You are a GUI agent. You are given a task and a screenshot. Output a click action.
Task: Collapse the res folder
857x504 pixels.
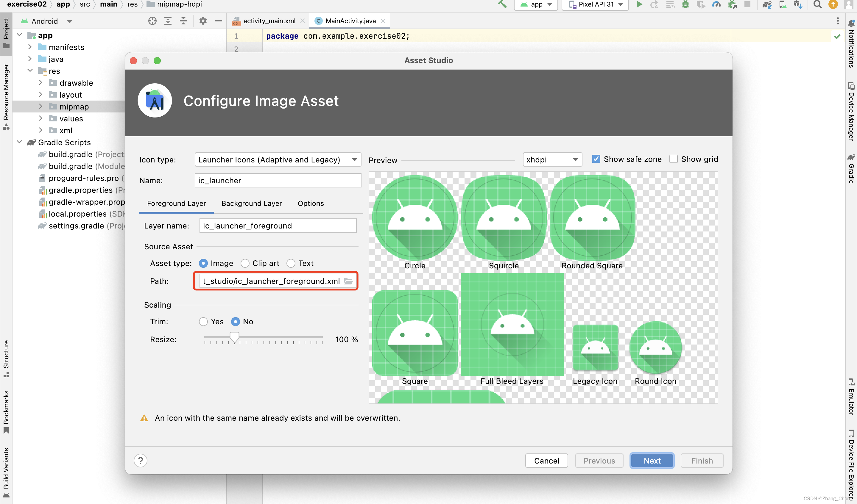[30, 71]
